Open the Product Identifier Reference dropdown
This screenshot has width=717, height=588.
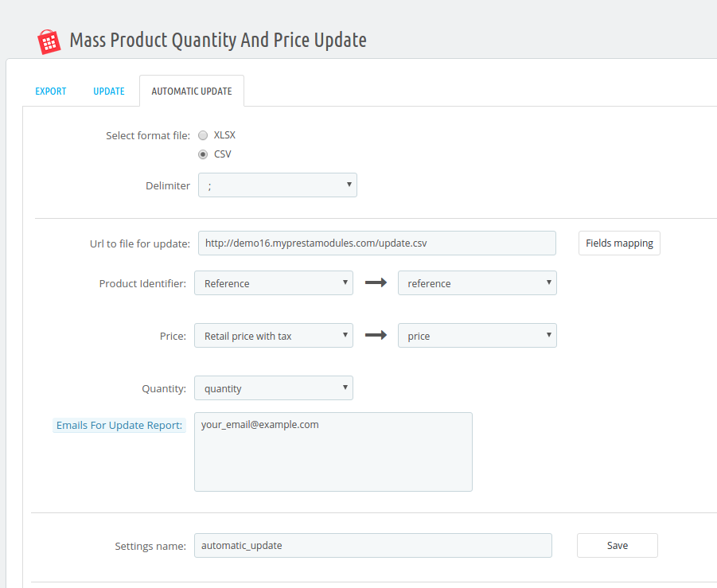274,283
